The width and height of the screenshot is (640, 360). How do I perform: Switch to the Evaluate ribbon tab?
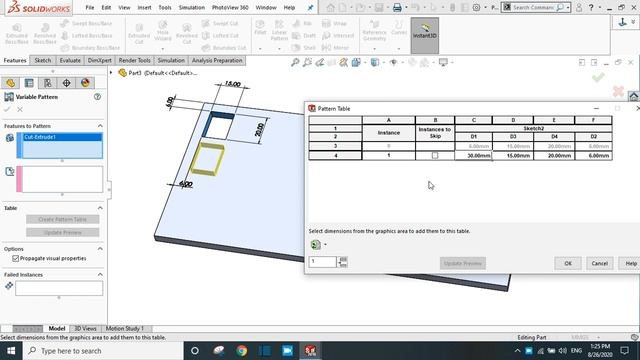(x=70, y=60)
